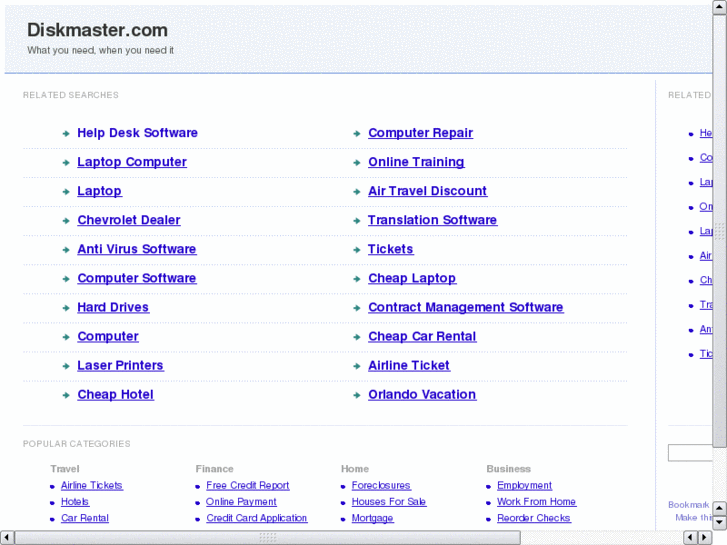This screenshot has width=727, height=545.
Task: Click arrow icon beside Computer Repair
Action: tap(357, 134)
